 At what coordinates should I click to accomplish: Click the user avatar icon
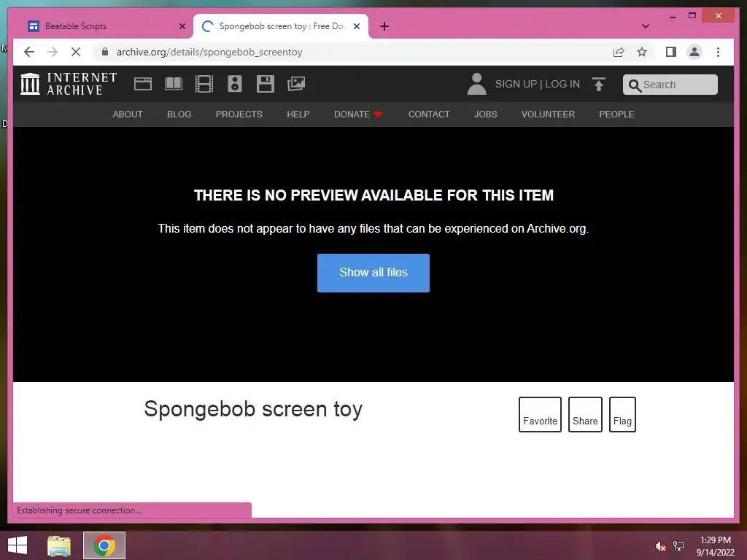pos(476,84)
